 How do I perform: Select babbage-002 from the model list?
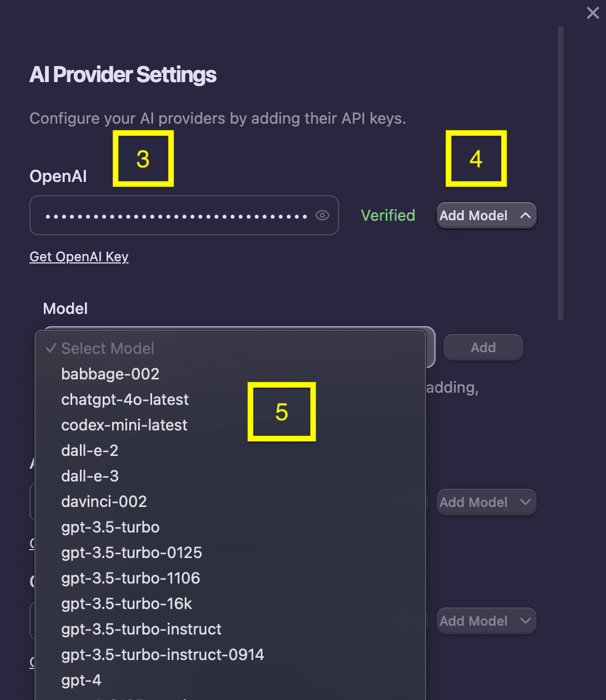(110, 374)
